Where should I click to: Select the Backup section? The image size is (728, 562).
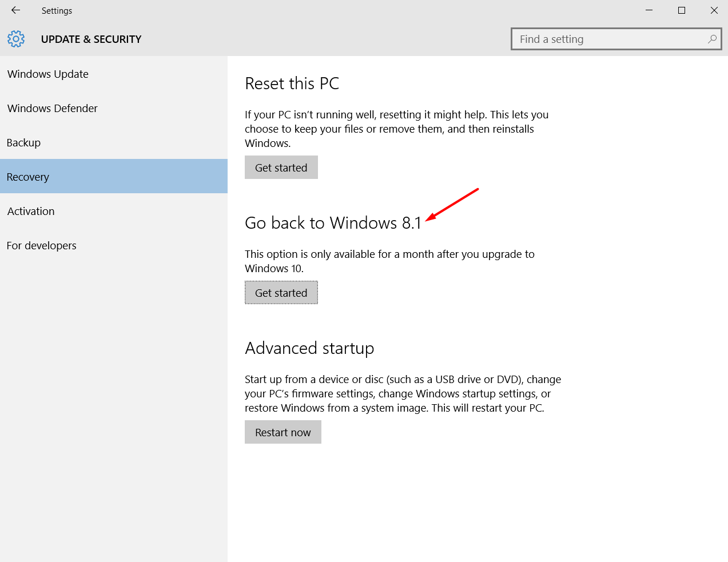point(23,142)
